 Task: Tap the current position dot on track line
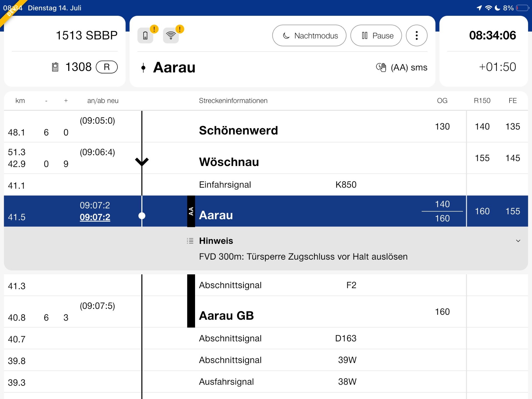pyautogui.click(x=142, y=216)
